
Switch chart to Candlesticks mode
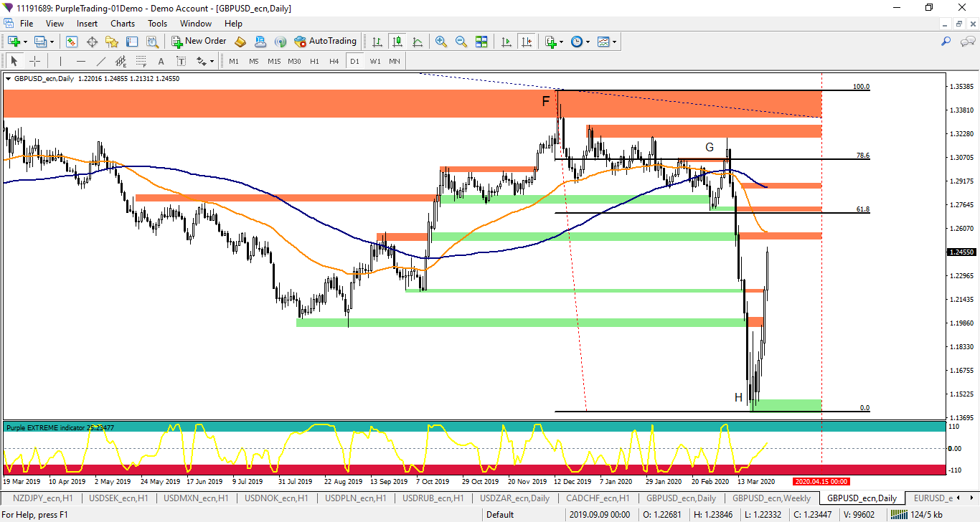pyautogui.click(x=397, y=42)
